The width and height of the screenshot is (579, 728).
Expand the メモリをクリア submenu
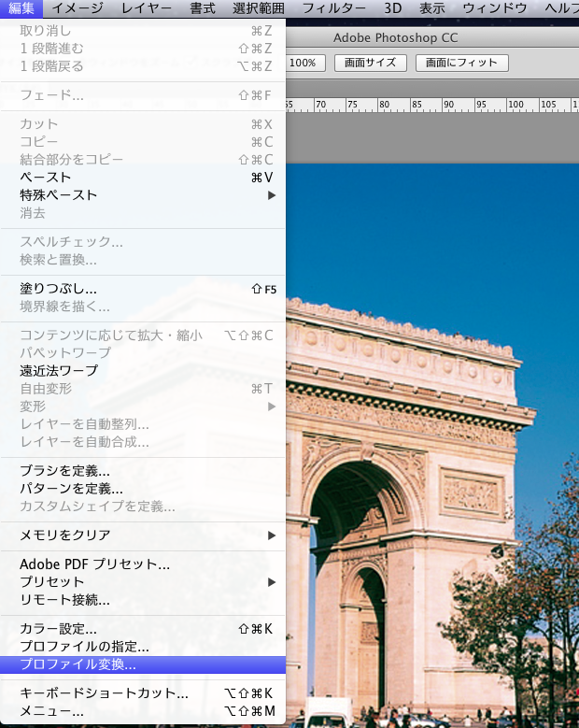pyautogui.click(x=143, y=535)
